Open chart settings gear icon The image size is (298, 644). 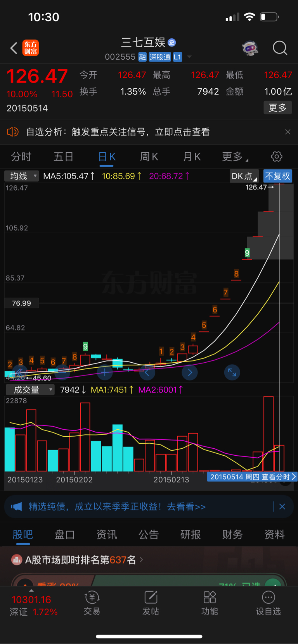coord(277,157)
